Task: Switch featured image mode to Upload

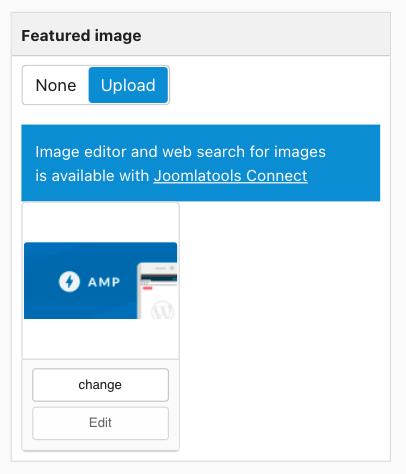Action: 128,85
